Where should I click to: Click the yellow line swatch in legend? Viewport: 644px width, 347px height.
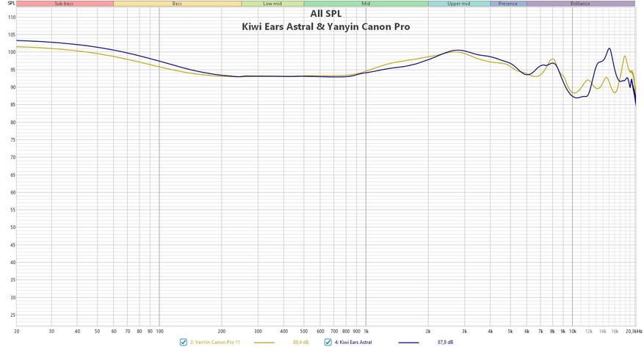[x=264, y=343]
